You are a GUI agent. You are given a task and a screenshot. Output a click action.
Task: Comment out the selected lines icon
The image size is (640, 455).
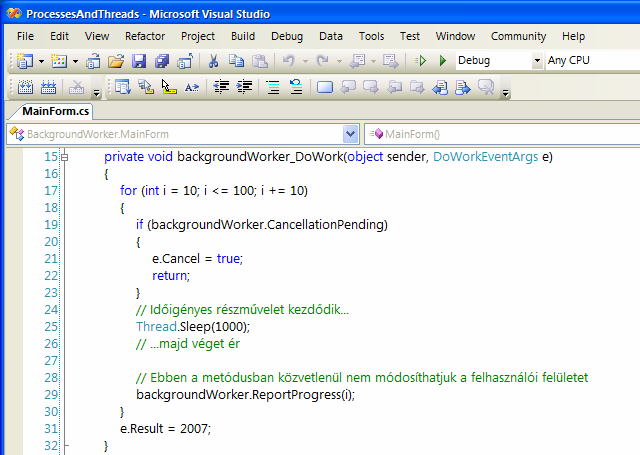pyautogui.click(x=273, y=87)
